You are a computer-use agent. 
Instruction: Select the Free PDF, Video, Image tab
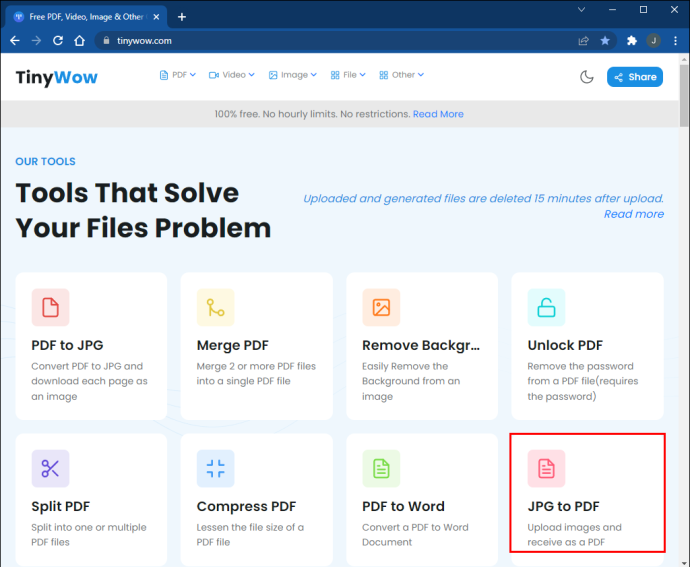pos(86,17)
